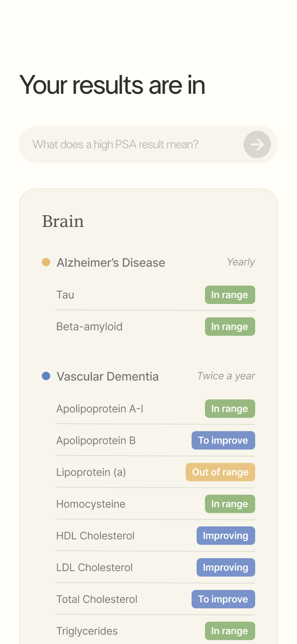This screenshot has height=644, width=297.
Task: Open the 'To improve' badge for Apolipoprotein B
Action: 223,440
